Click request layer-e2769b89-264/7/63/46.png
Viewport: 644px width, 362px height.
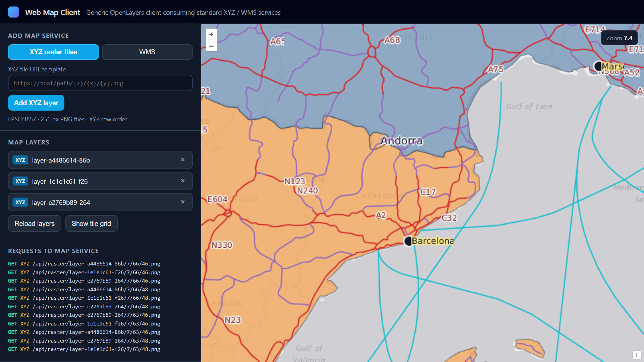tap(84, 315)
